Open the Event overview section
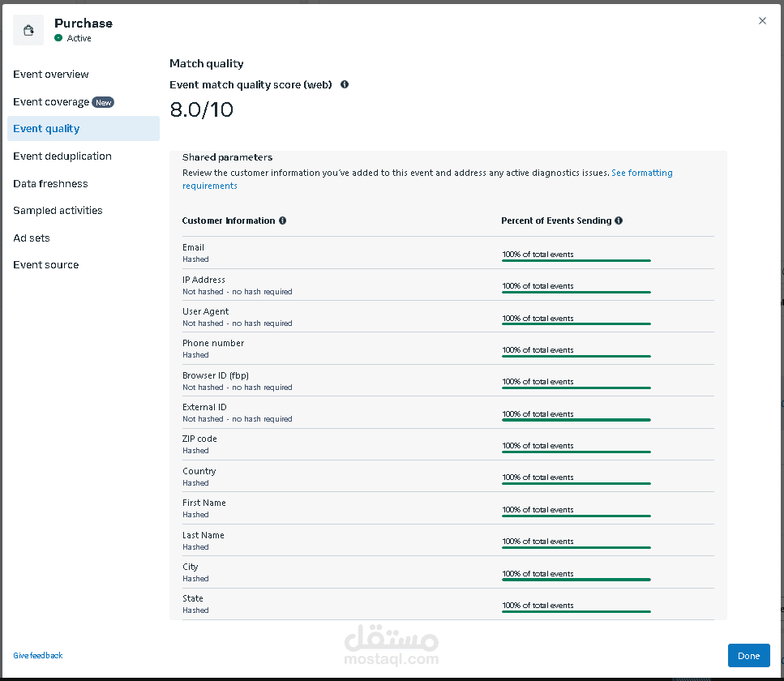Viewport: 784px width, 681px height. click(51, 75)
